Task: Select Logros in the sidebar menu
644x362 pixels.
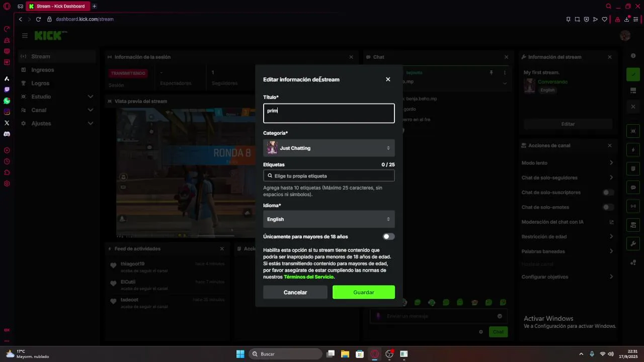Action: 57,83
